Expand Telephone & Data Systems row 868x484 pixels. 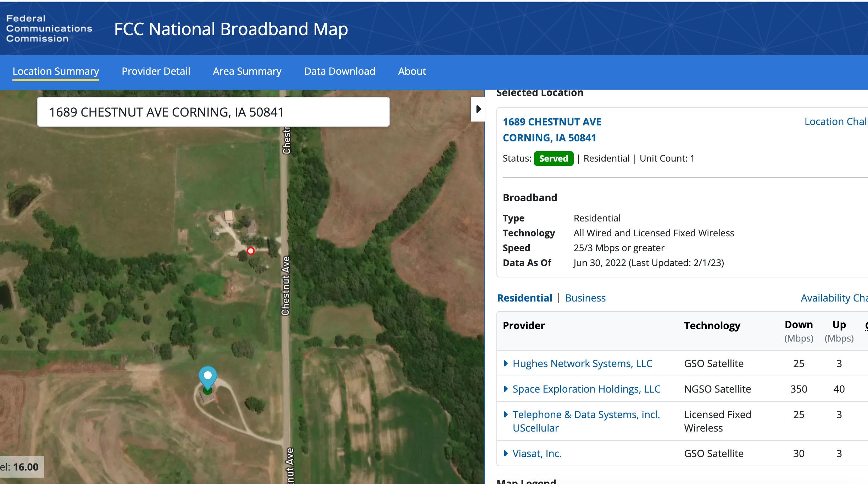tap(506, 415)
